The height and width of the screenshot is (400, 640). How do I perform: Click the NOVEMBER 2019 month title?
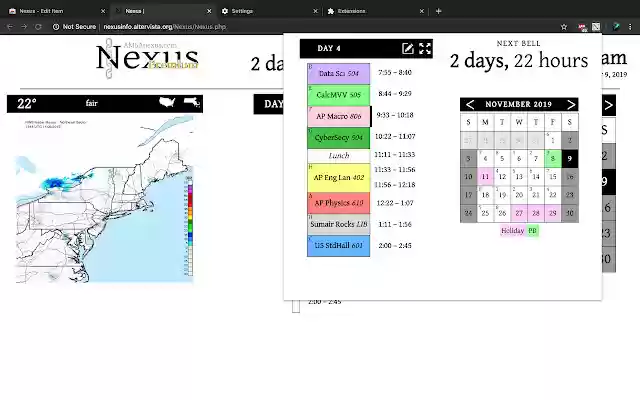[x=518, y=104]
